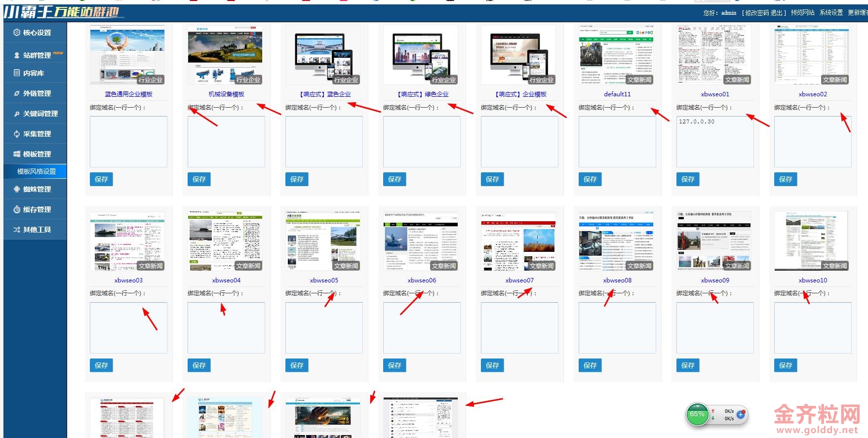Screen dimensions: 868x438
Task: Select 模板风格设置 submenu item
Action: (37, 171)
